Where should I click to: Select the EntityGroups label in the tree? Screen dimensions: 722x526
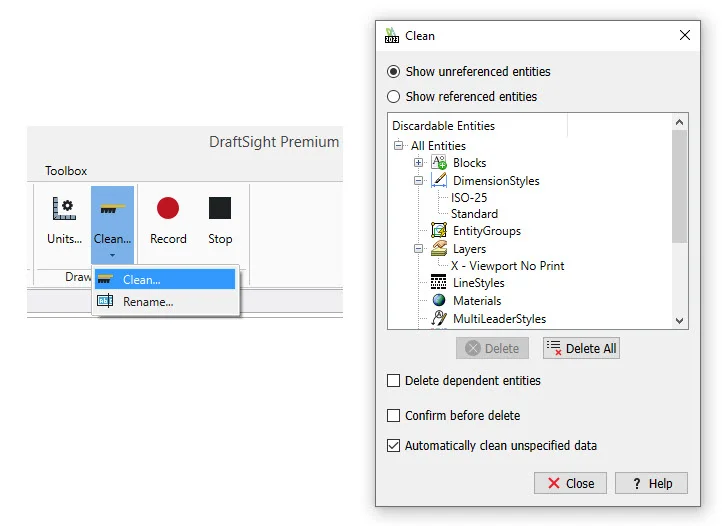click(x=487, y=231)
